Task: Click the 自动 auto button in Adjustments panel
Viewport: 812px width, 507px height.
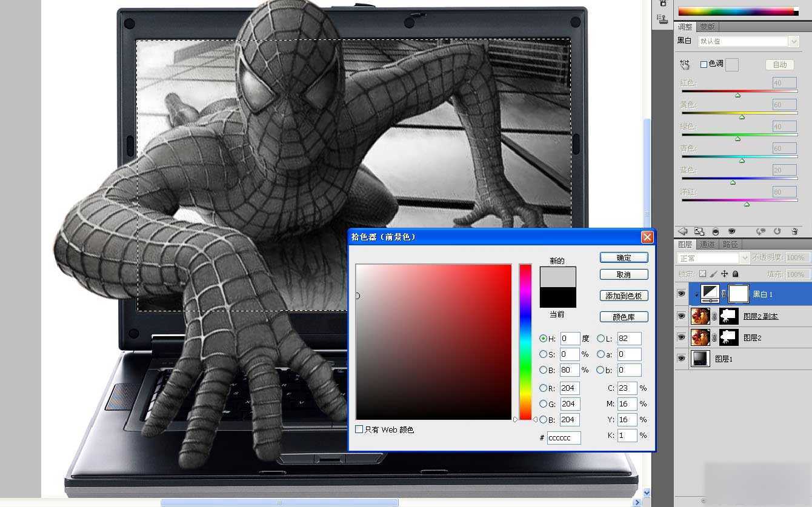Action: (x=781, y=64)
